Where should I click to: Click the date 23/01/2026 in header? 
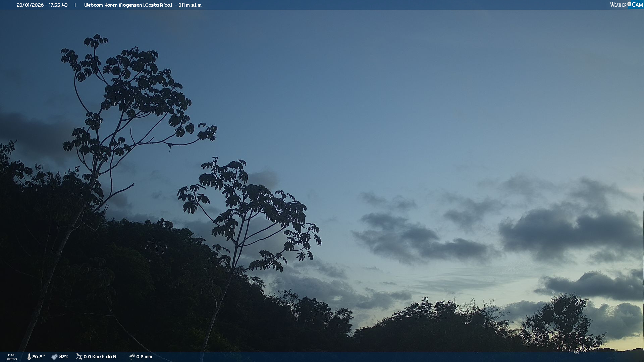(x=30, y=5)
